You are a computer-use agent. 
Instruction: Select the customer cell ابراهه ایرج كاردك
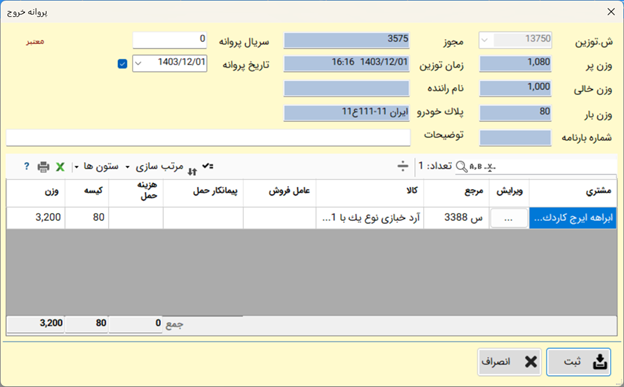click(573, 218)
